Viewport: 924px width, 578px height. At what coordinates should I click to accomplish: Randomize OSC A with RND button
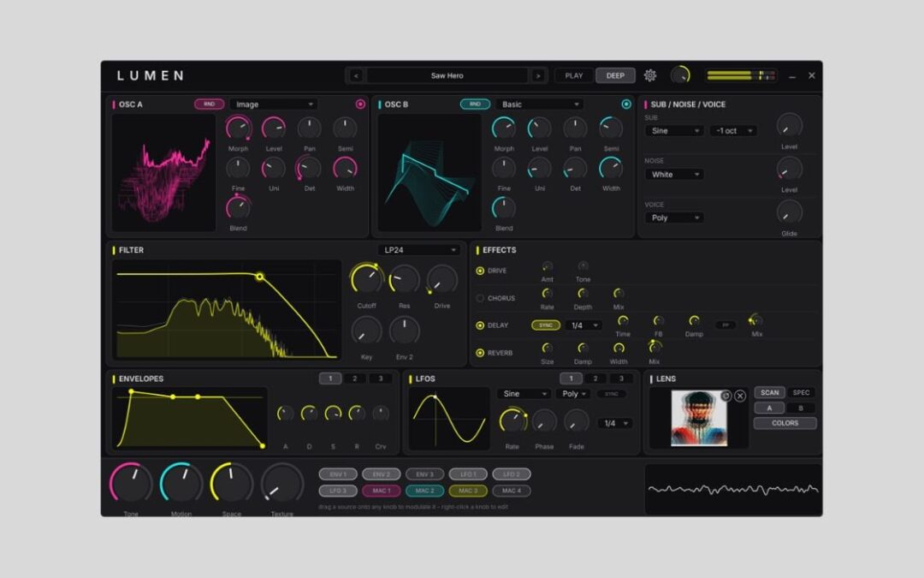click(210, 104)
